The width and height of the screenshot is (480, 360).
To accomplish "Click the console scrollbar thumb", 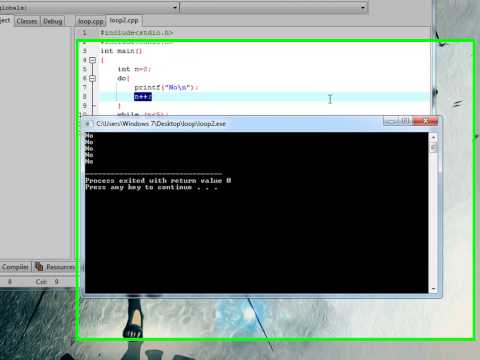I will coord(434,147).
